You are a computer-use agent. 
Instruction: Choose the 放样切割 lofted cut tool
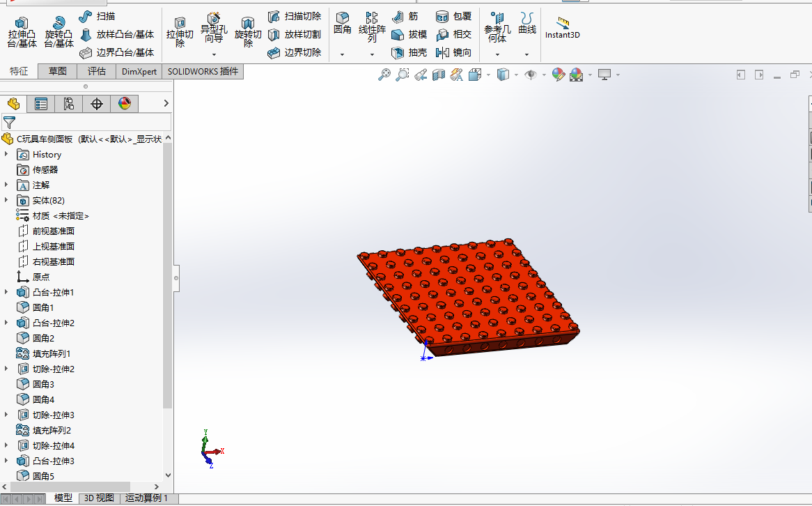pyautogui.click(x=295, y=34)
